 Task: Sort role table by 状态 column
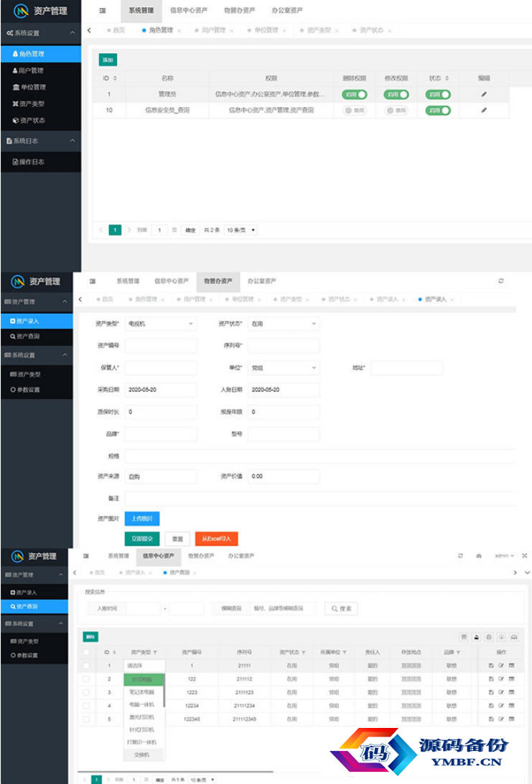pos(447,78)
